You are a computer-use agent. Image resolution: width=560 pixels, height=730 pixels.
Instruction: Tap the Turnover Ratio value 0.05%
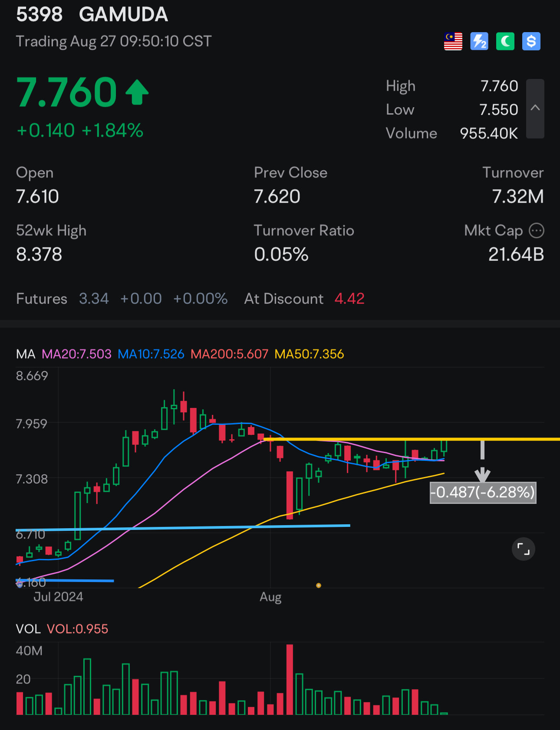point(281,254)
